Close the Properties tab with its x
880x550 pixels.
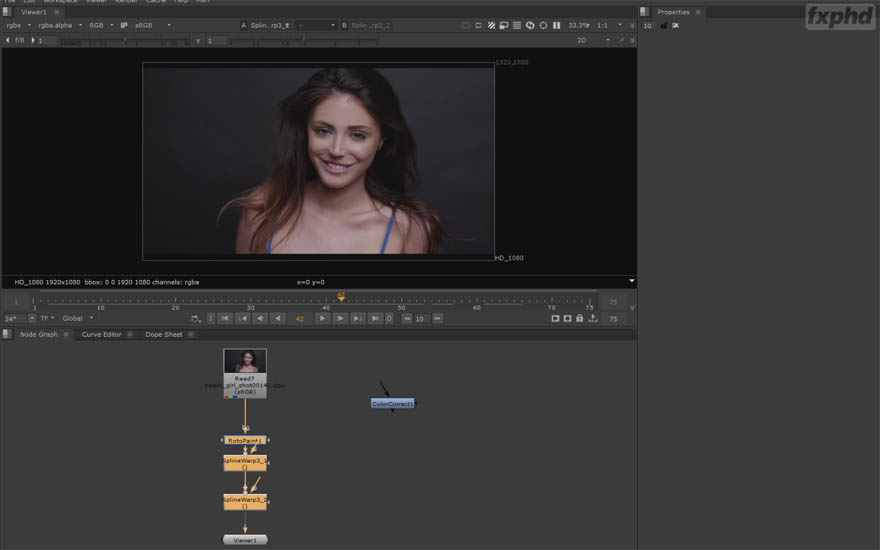tap(698, 12)
